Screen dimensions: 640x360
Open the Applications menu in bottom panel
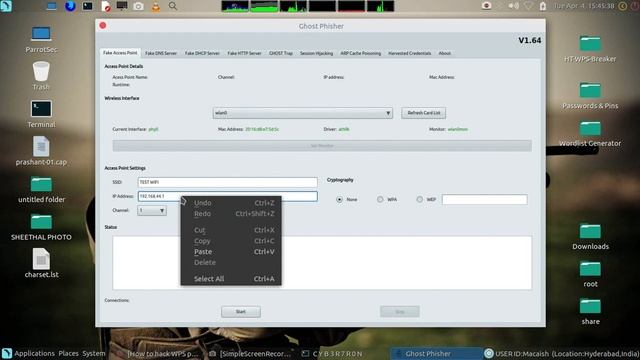click(x=34, y=353)
